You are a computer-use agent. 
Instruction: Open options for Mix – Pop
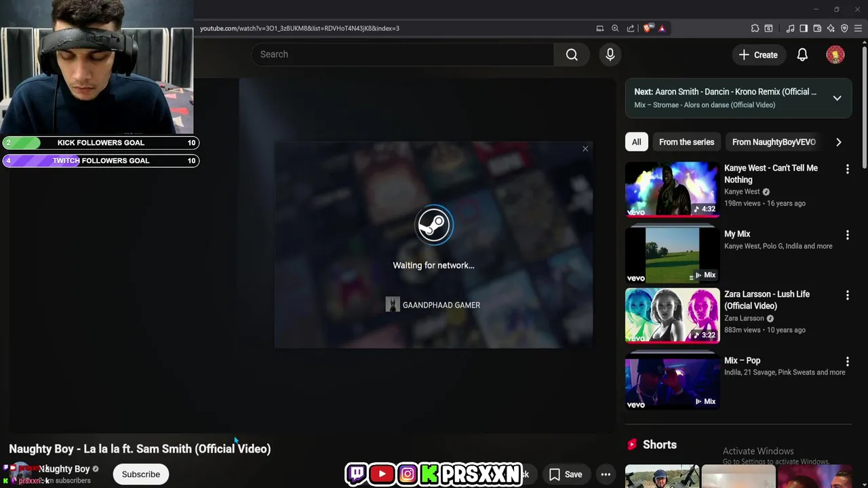pyautogui.click(x=847, y=361)
